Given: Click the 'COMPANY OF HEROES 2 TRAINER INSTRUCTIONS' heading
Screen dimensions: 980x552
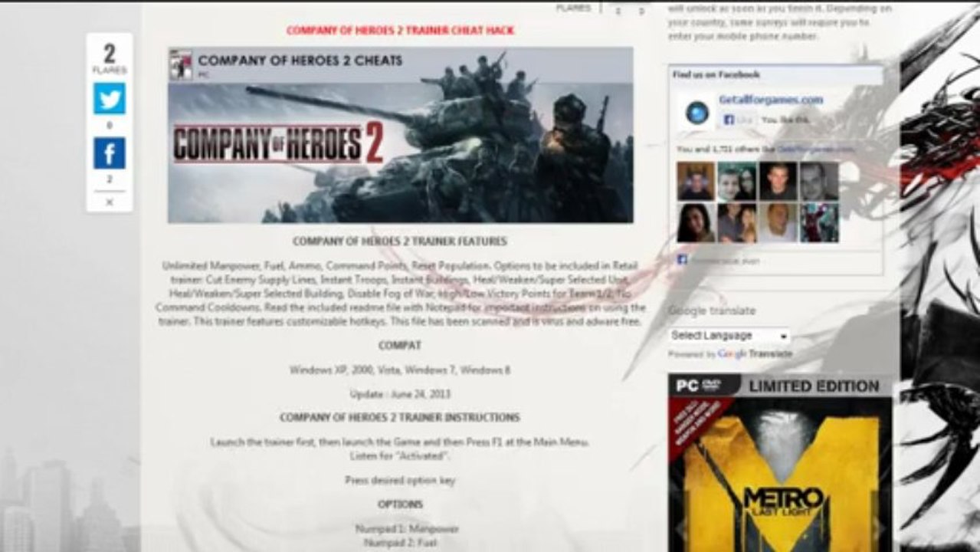Looking at the screenshot, I should point(400,418).
